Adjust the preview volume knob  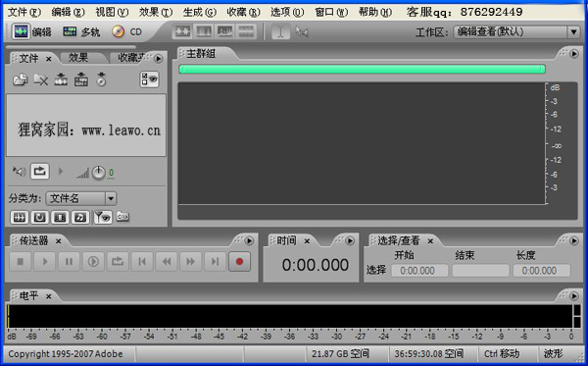(99, 173)
